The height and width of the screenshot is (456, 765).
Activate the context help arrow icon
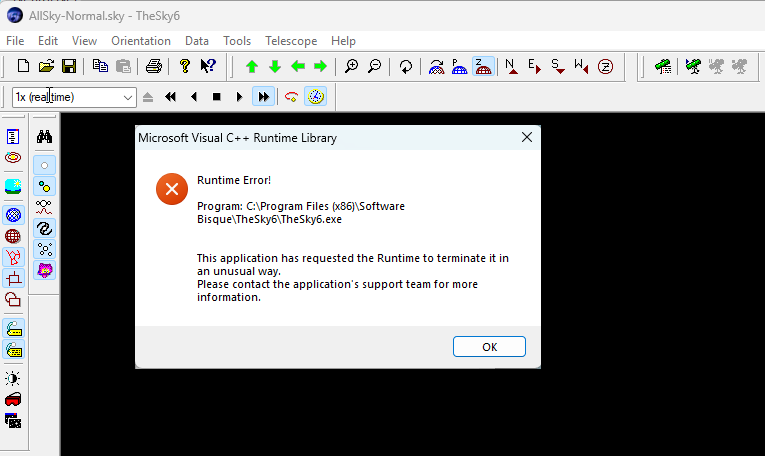point(208,66)
